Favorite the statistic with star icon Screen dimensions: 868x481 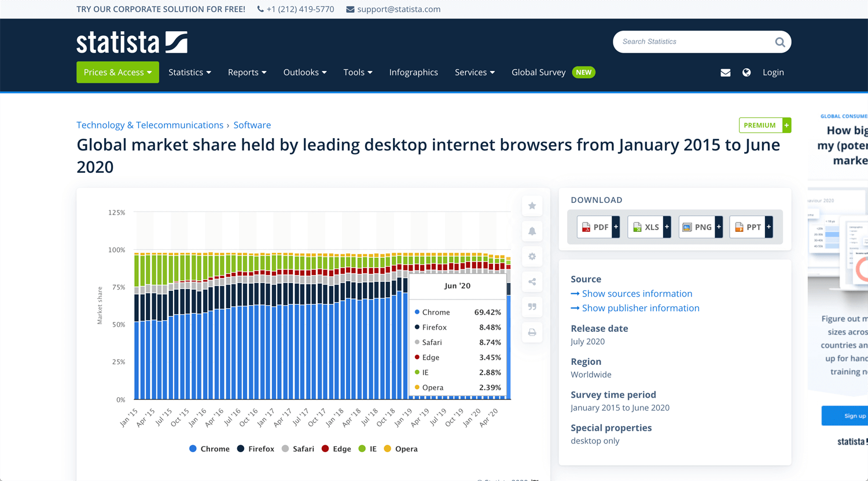click(532, 206)
